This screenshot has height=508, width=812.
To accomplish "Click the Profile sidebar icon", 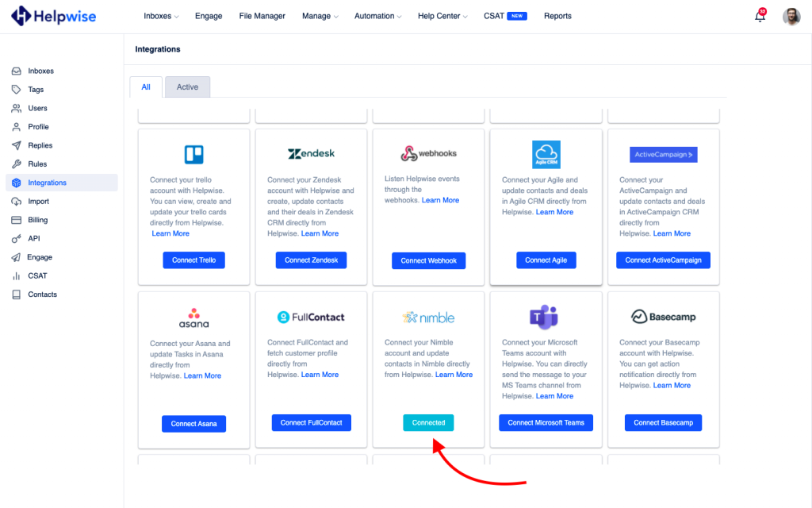I will (17, 127).
